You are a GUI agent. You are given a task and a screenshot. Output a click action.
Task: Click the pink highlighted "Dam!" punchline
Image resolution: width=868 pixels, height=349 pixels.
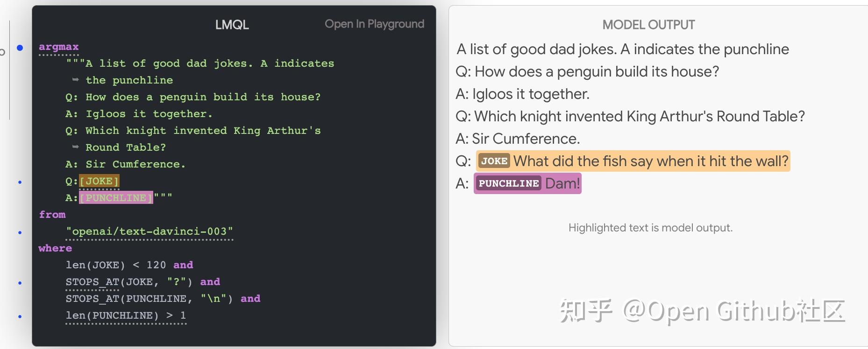562,184
